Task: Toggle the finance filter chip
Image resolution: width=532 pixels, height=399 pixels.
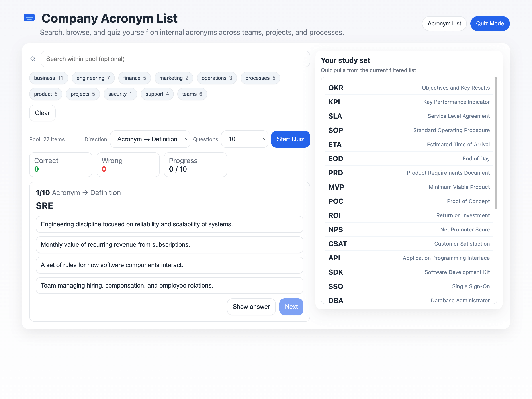Action: (134, 78)
